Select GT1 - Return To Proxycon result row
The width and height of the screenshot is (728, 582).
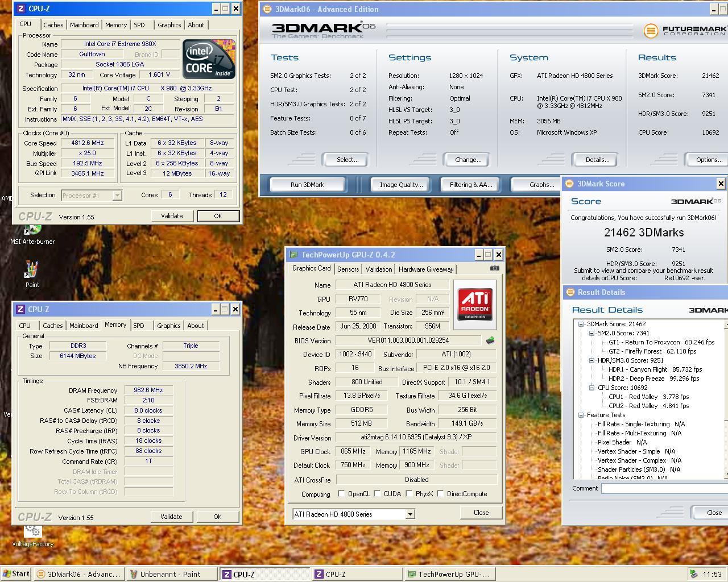[661, 342]
